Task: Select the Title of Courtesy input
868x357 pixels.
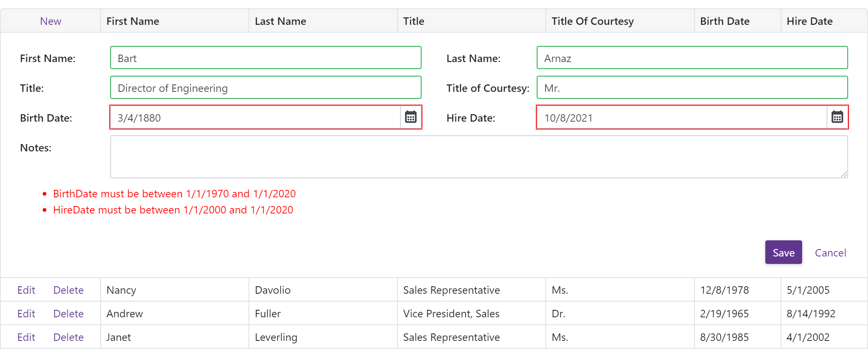Action: click(692, 88)
